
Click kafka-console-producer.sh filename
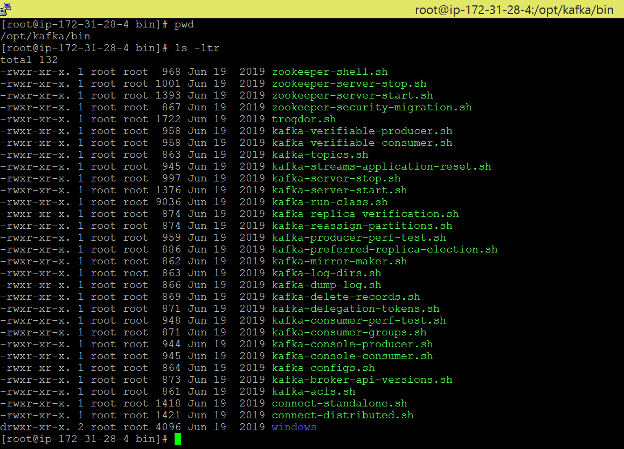[x=352, y=344]
